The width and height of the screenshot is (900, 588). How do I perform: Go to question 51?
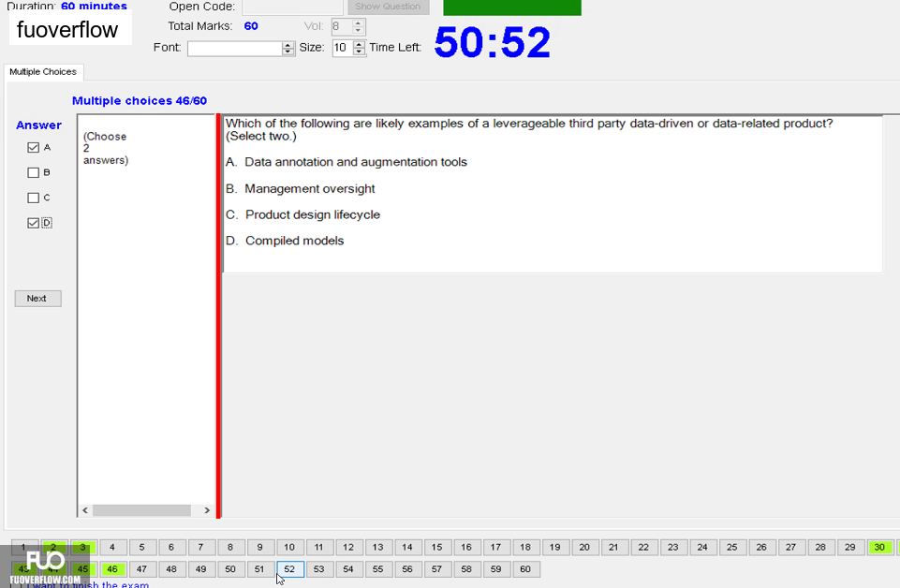tap(259, 569)
